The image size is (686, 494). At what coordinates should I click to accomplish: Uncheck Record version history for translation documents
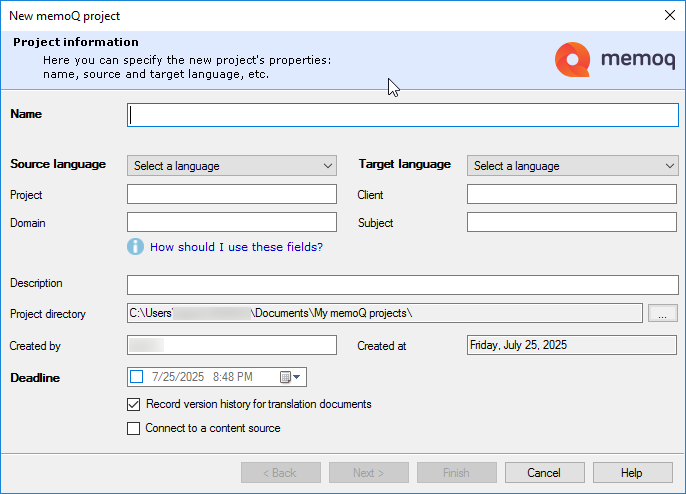coord(134,405)
